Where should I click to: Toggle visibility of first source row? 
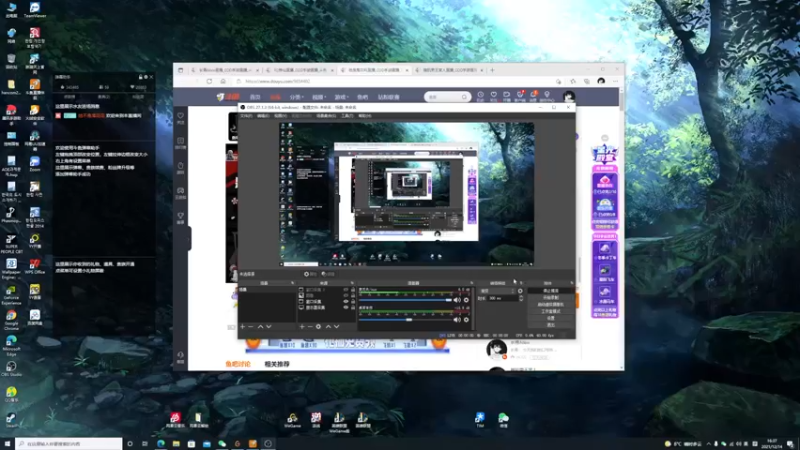(x=346, y=290)
